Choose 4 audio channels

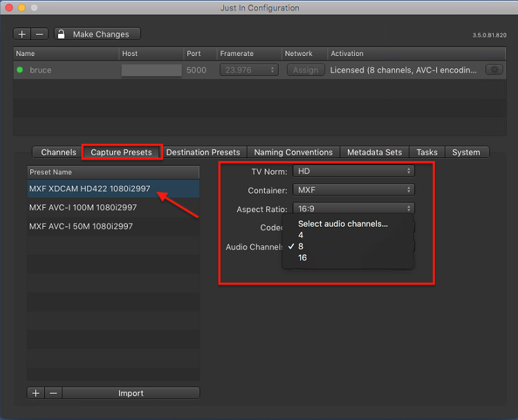point(348,236)
